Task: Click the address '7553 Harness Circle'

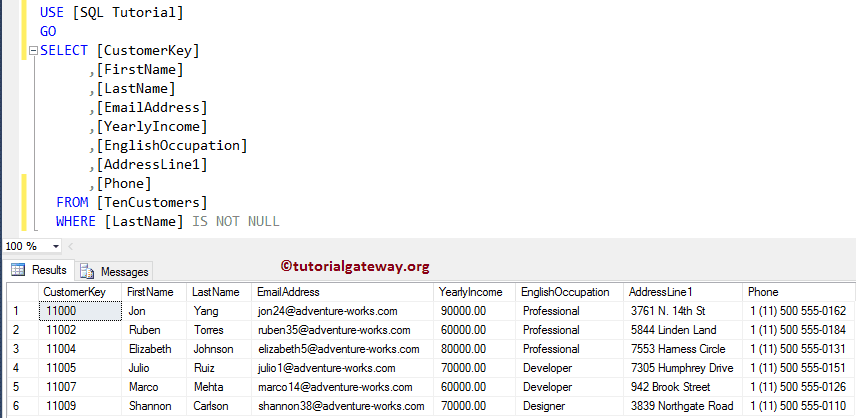Action: [x=683, y=349]
